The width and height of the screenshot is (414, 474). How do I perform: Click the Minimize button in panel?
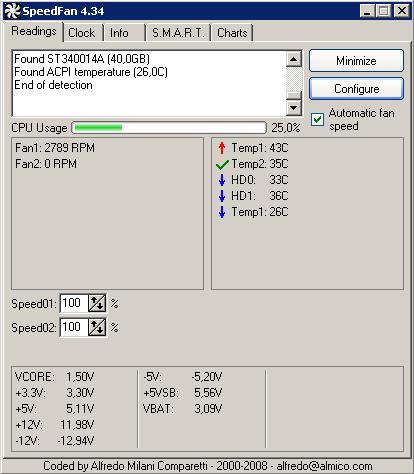356,61
